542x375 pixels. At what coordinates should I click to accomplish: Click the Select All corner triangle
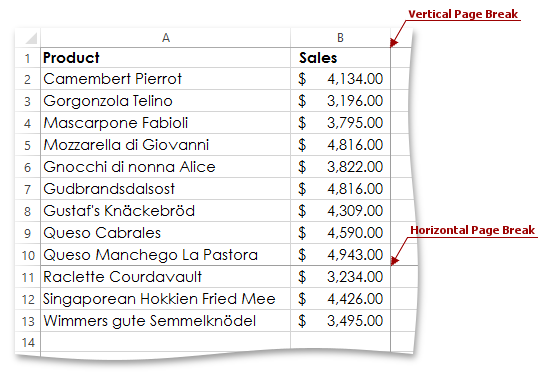[31, 38]
